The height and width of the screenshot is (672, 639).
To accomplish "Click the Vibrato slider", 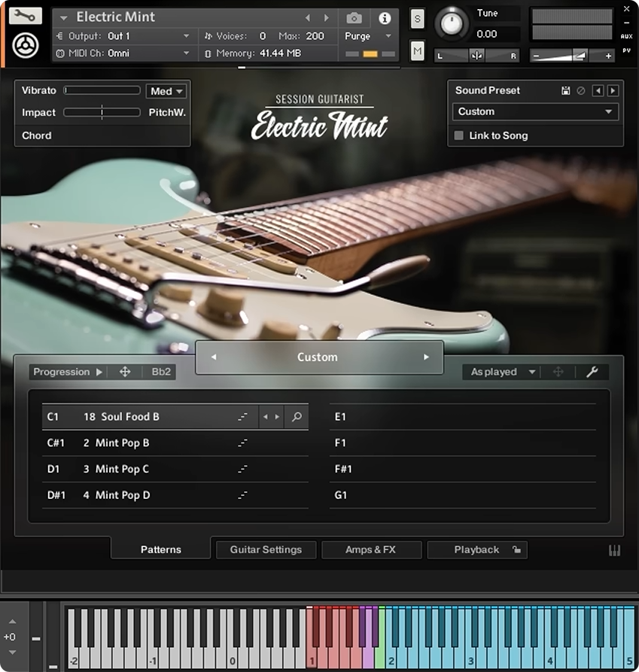I will (102, 90).
